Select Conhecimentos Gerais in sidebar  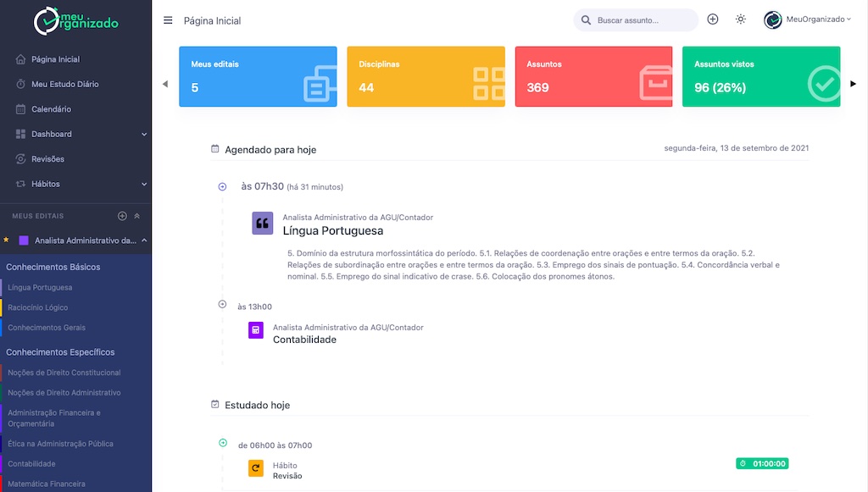(47, 327)
